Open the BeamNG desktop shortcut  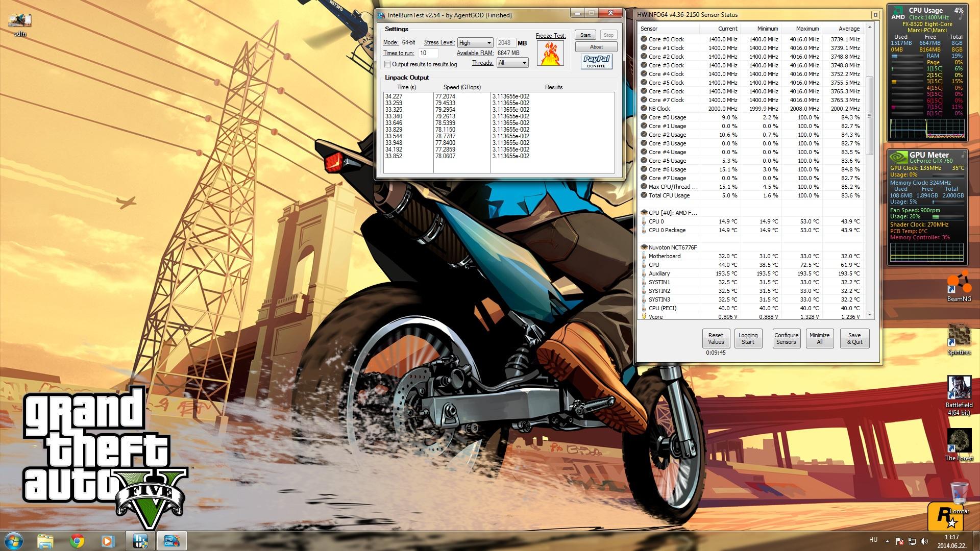pos(959,284)
